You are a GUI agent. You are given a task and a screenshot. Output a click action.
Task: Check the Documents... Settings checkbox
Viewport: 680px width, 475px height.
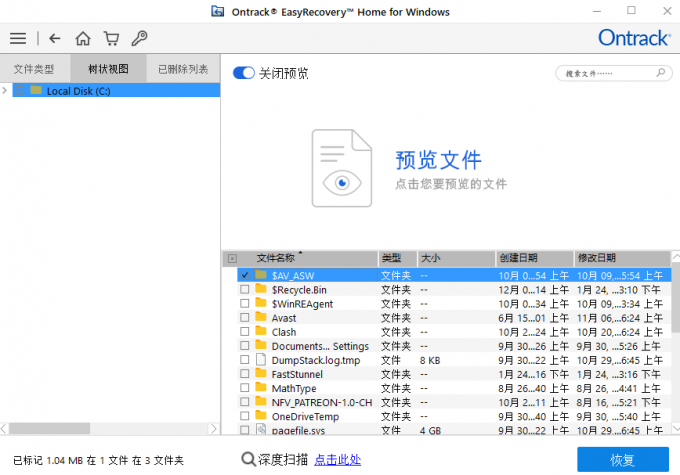point(245,345)
